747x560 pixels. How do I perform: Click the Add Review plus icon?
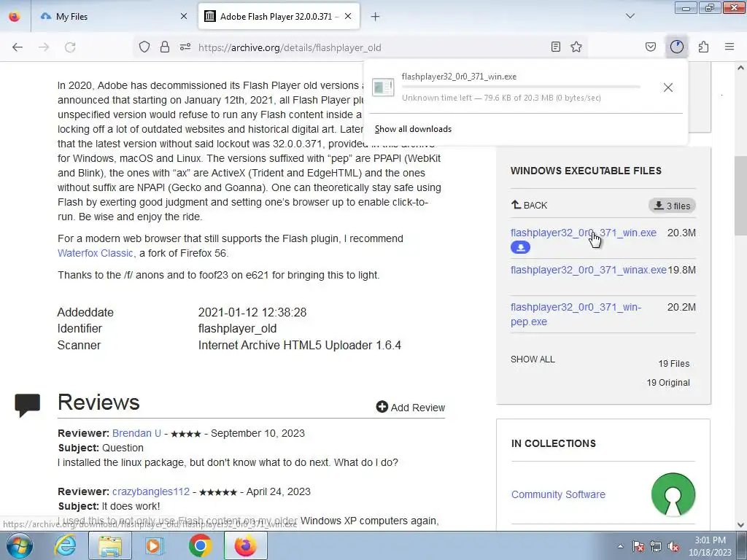click(382, 407)
